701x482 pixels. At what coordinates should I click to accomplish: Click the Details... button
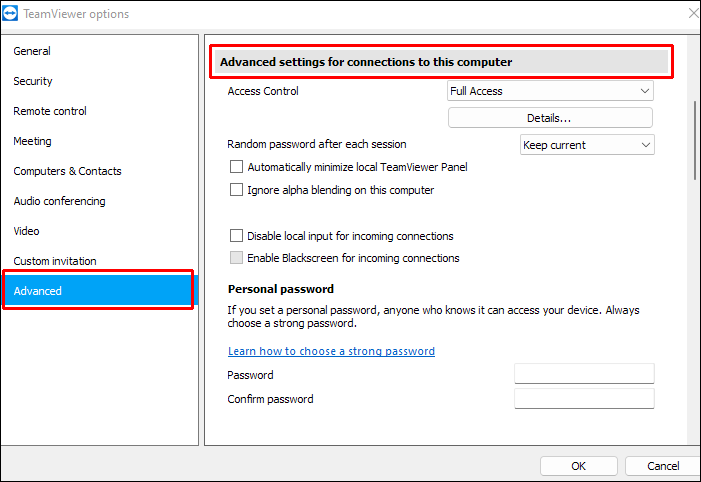pos(550,118)
